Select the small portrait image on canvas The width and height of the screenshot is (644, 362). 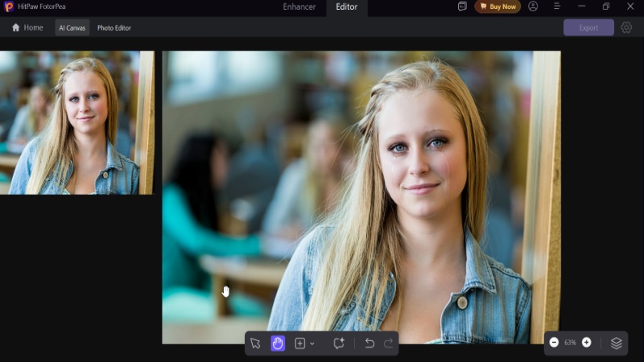tap(76, 122)
